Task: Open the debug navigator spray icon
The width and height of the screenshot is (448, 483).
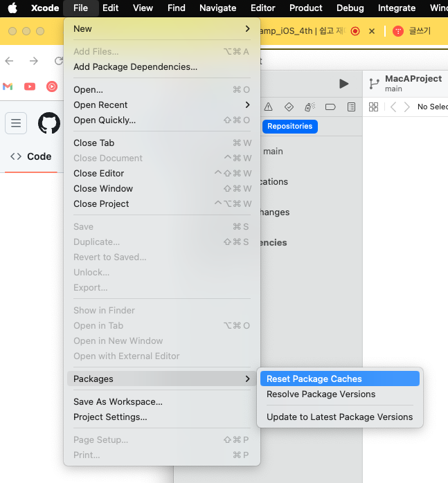Action: click(x=310, y=107)
